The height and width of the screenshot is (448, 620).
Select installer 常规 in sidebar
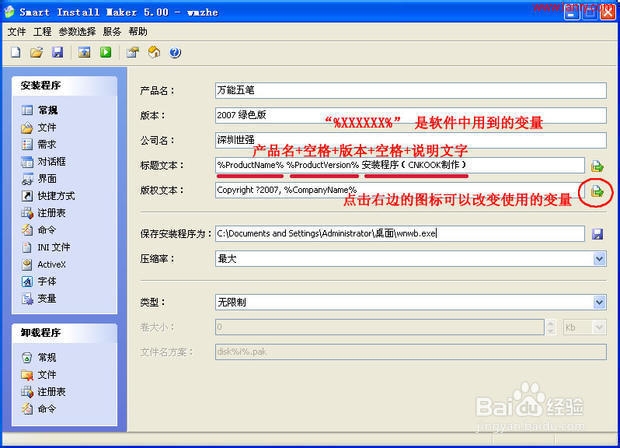[40, 110]
